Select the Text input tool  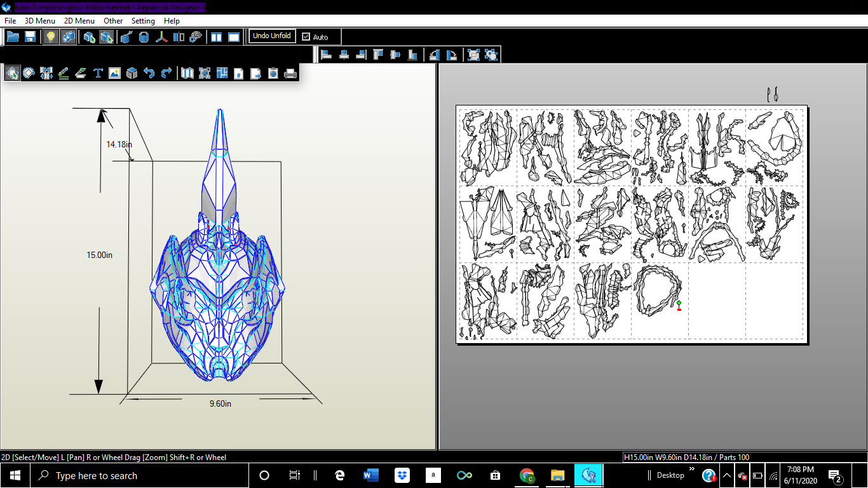[x=98, y=73]
